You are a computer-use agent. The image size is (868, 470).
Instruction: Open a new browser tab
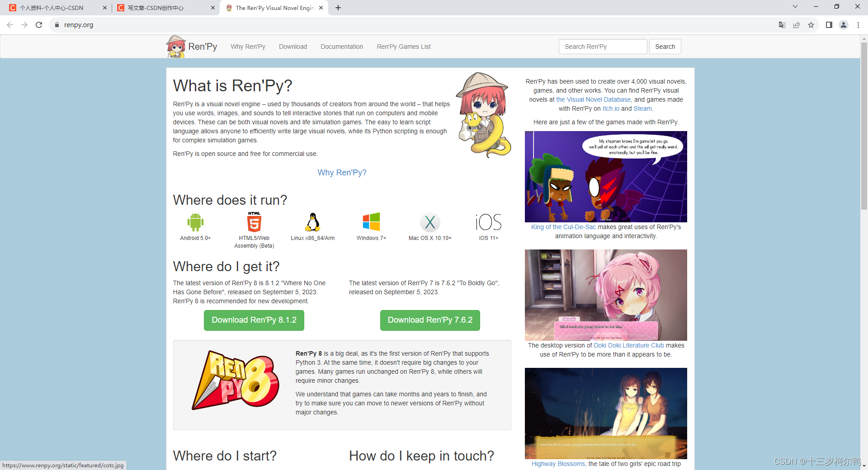click(x=338, y=8)
